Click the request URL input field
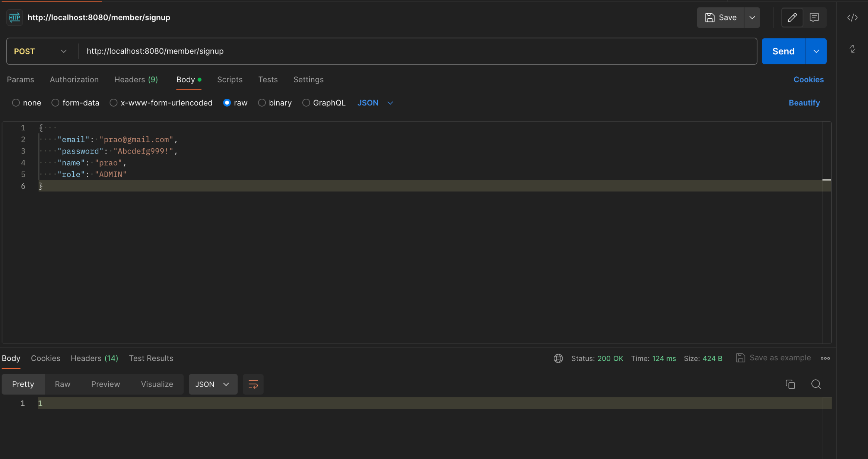The image size is (868, 459). pos(410,51)
